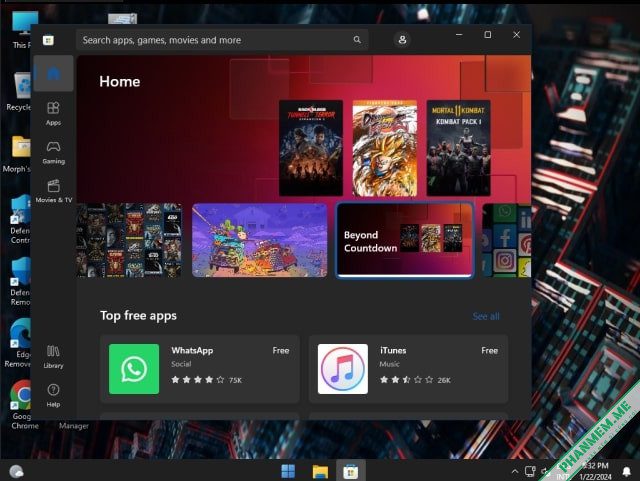Select the movie collage banner tile

129,240
